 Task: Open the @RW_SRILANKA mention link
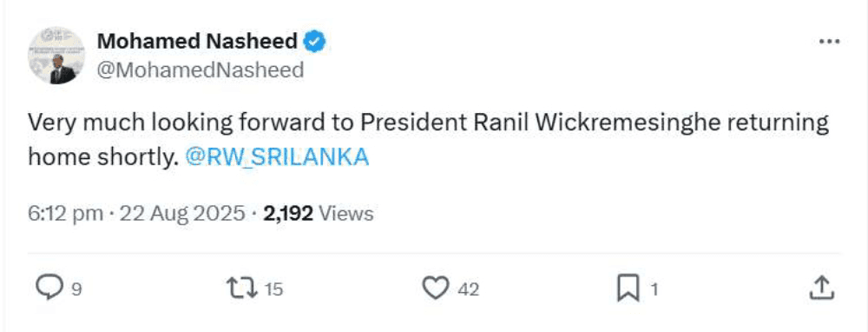point(277,158)
